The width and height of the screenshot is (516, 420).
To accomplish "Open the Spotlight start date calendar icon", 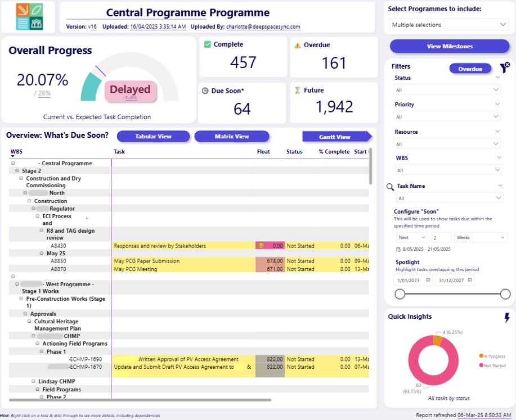I will (428, 280).
